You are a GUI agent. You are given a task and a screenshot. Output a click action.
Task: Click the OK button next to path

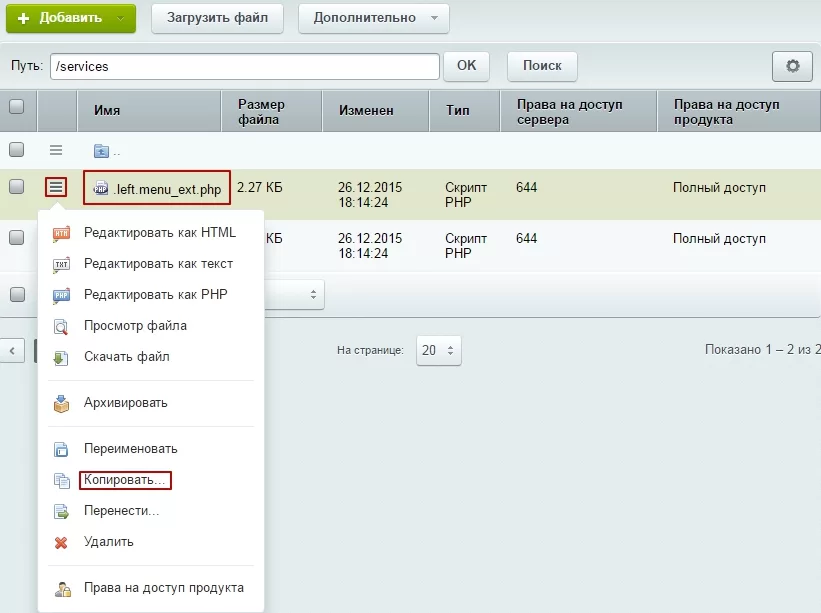pos(466,66)
